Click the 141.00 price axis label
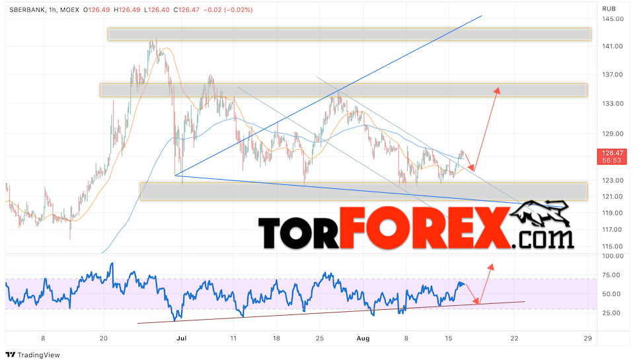The height and width of the screenshot is (364, 635). tap(613, 46)
